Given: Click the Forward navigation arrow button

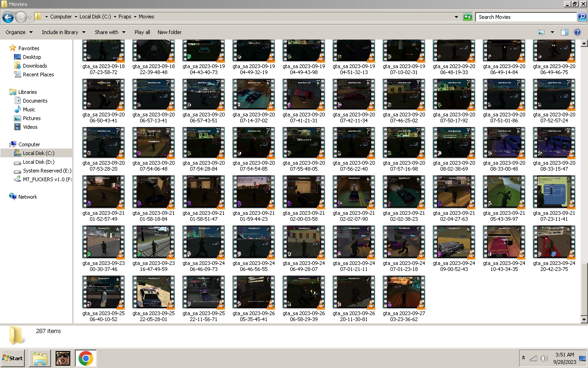Looking at the screenshot, I should [x=21, y=17].
